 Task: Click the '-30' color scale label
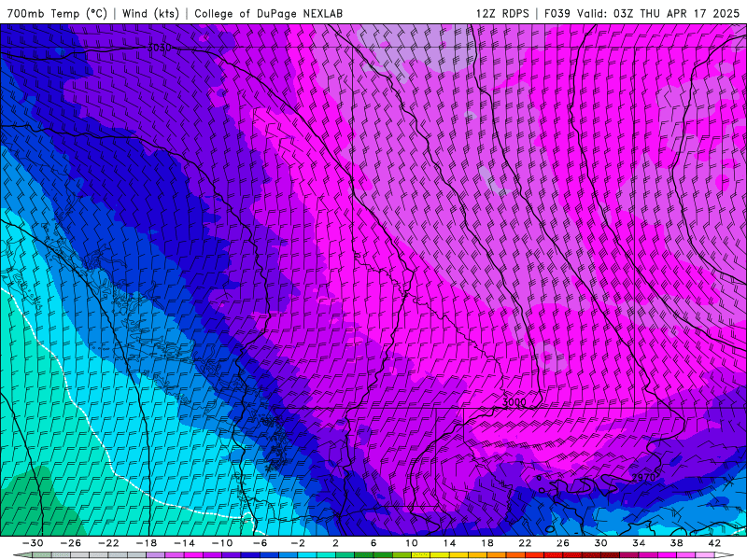pyautogui.click(x=33, y=543)
